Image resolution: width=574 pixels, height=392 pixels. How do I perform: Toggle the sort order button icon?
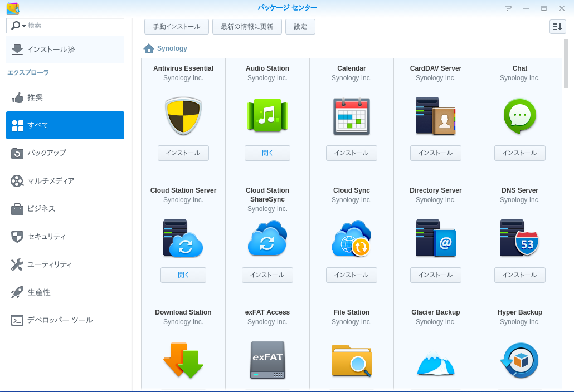(557, 27)
